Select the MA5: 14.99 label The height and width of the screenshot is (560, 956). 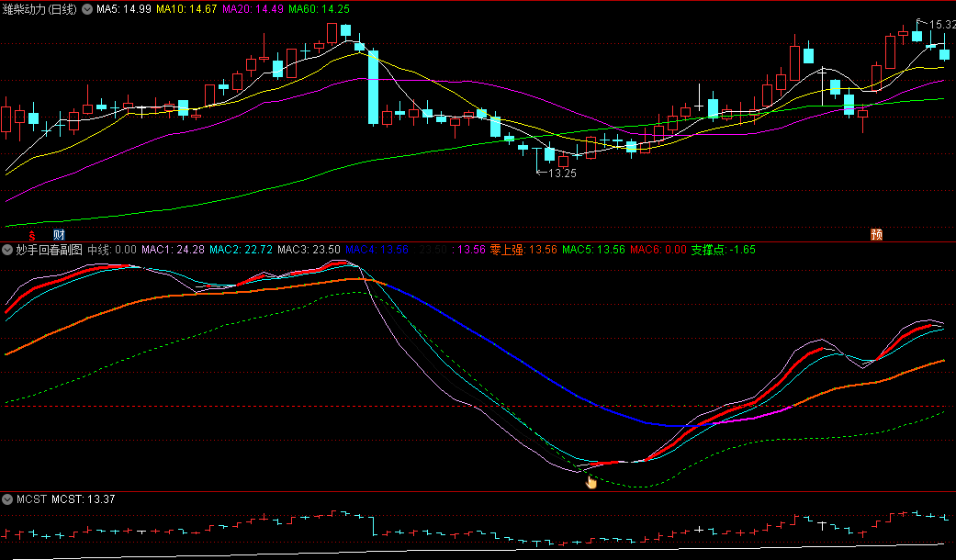124,9
